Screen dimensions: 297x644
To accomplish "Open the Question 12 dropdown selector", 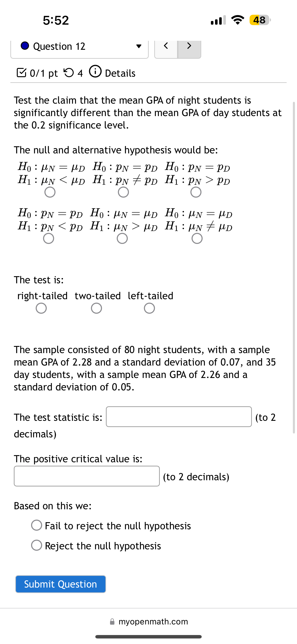I will [x=139, y=46].
